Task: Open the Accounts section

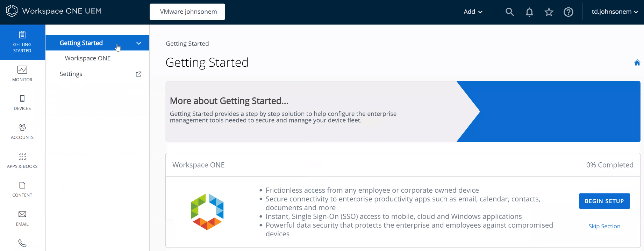Action: (x=22, y=132)
